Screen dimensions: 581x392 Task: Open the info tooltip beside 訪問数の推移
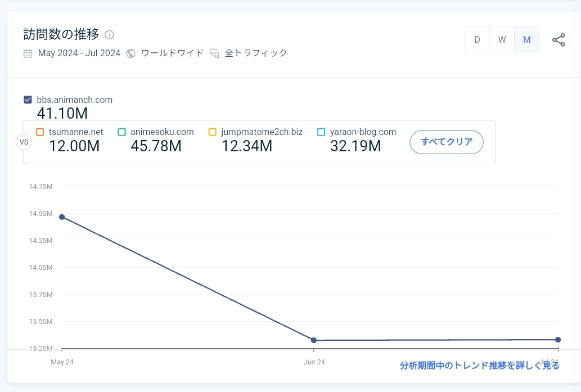point(110,35)
